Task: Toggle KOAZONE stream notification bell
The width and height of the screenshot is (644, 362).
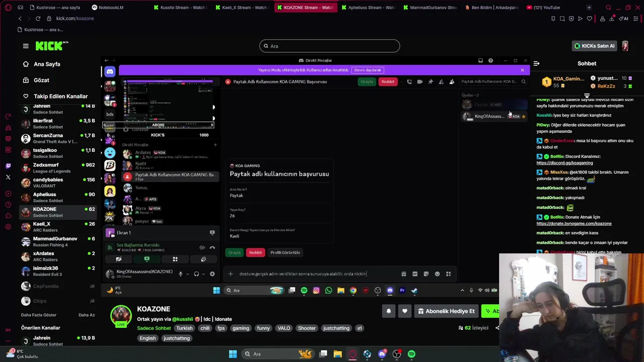Action: tap(388, 311)
